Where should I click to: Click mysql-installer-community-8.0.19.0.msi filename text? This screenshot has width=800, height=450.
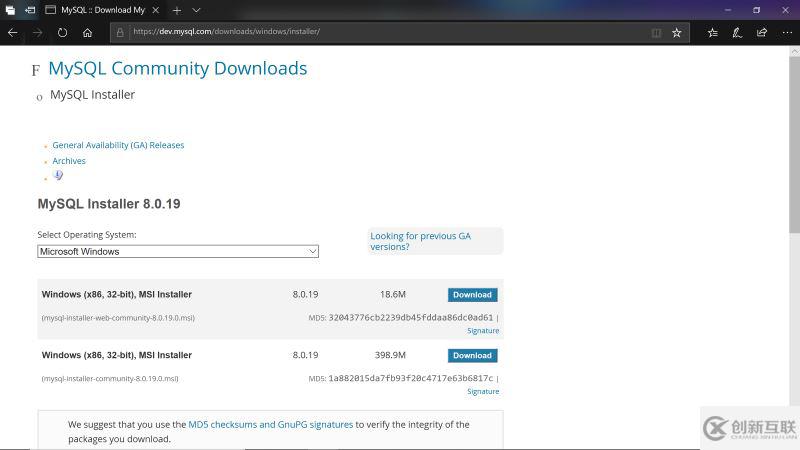[110, 379]
